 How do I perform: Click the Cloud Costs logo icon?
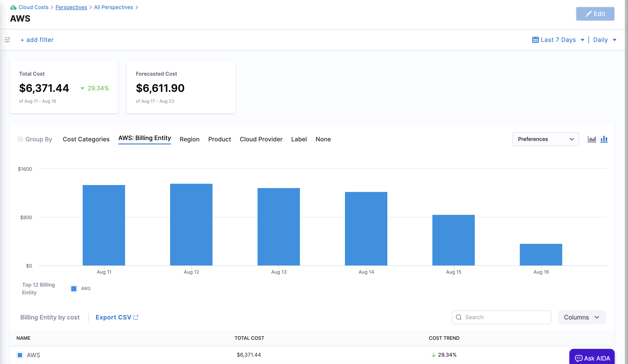coord(13,8)
